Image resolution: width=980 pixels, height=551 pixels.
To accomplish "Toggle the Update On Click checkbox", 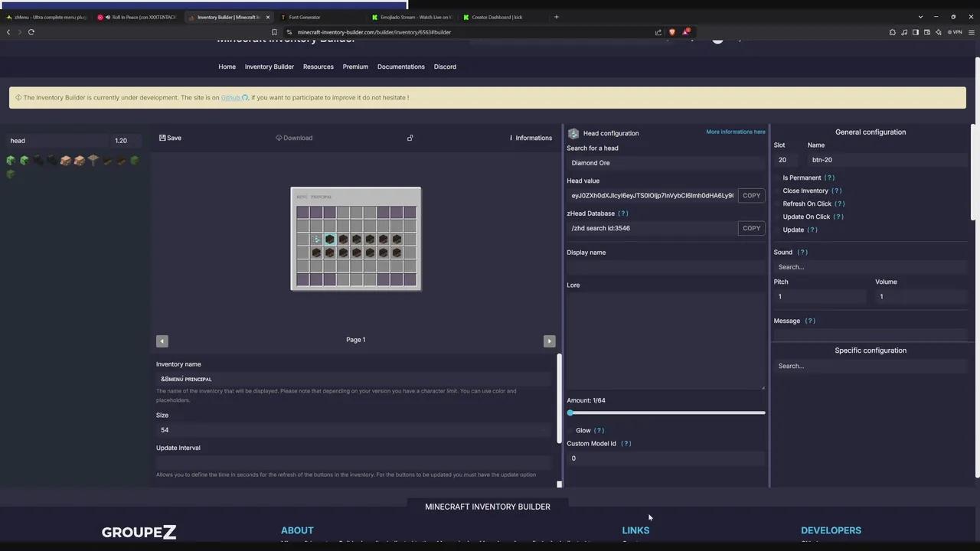I will 777,217.
